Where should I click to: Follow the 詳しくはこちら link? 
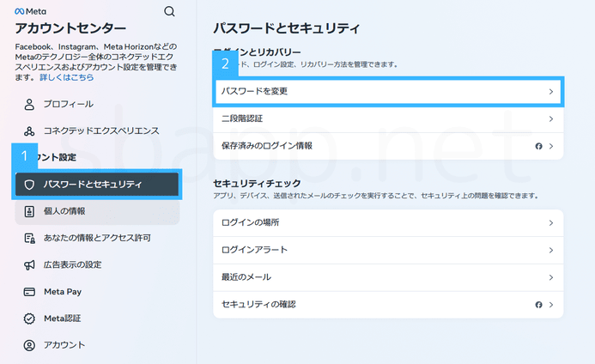point(66,77)
